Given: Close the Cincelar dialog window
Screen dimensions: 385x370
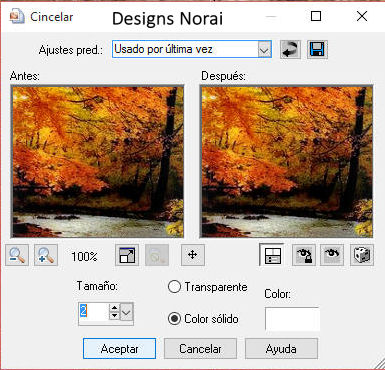Looking at the screenshot, I should [x=362, y=16].
